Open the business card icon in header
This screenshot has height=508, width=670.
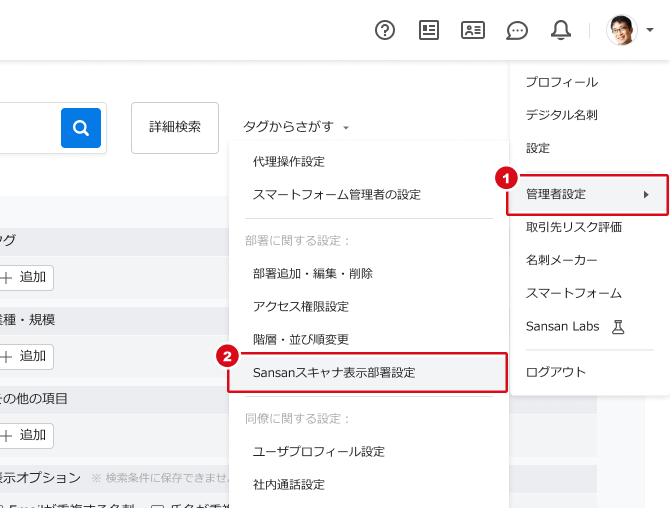(473, 30)
